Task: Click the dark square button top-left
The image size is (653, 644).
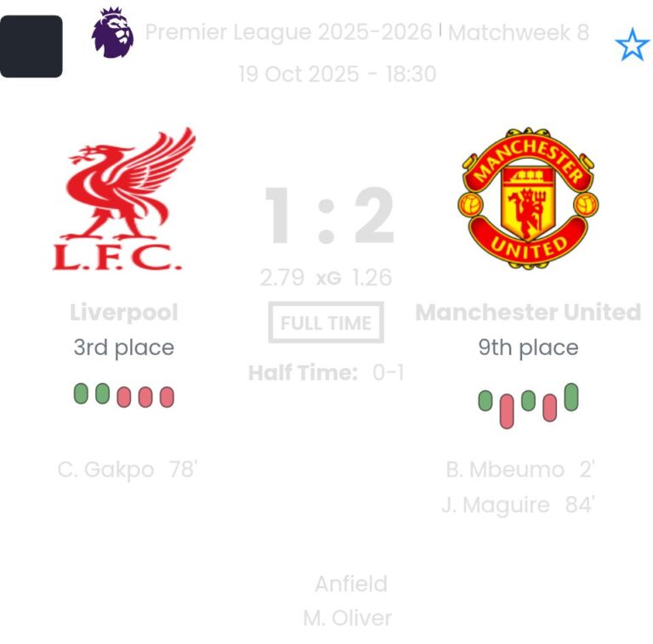Action: pos(31,46)
